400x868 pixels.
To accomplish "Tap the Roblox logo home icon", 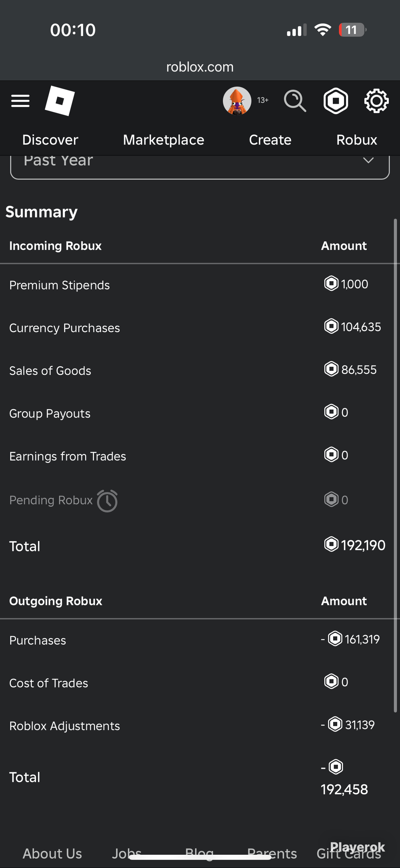I will (60, 100).
